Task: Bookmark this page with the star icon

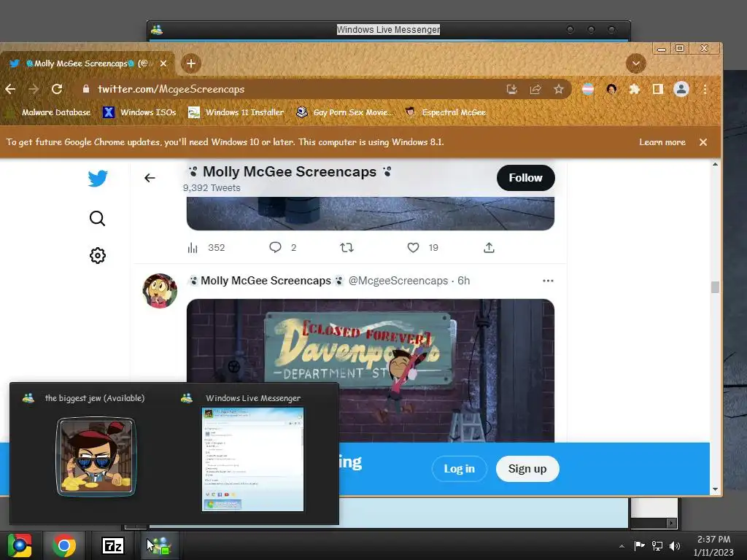Action: click(558, 89)
